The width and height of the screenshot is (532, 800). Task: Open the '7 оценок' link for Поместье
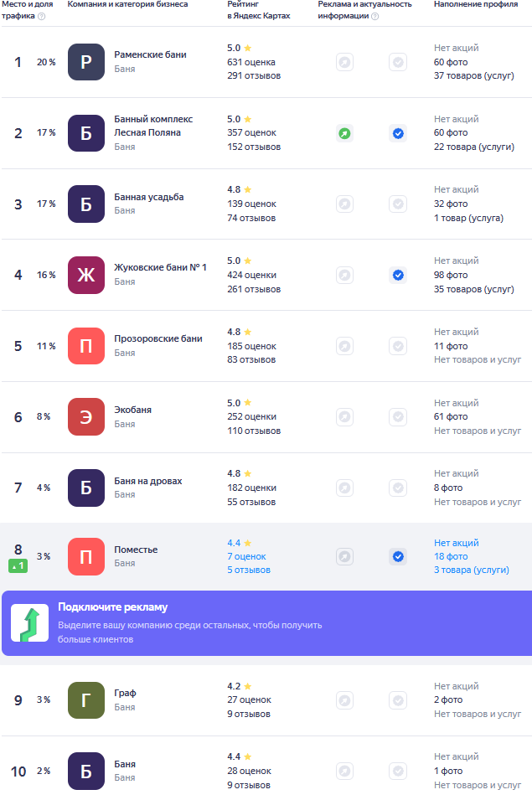(x=246, y=556)
